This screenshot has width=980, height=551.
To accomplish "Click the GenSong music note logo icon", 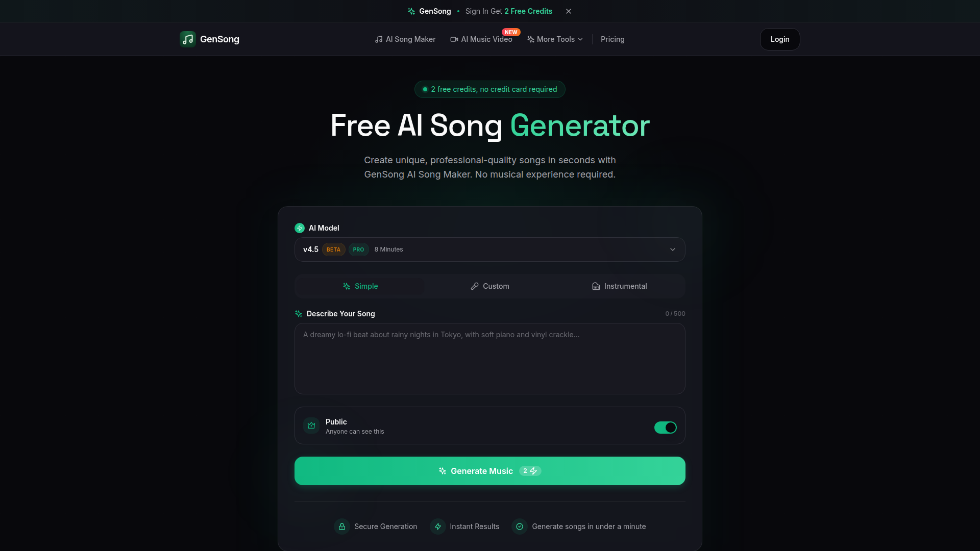I will click(x=188, y=39).
